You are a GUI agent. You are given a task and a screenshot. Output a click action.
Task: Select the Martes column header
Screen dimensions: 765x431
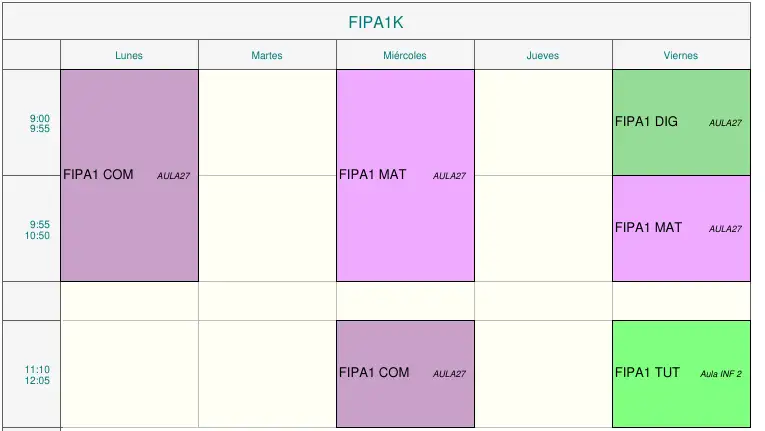click(x=267, y=55)
